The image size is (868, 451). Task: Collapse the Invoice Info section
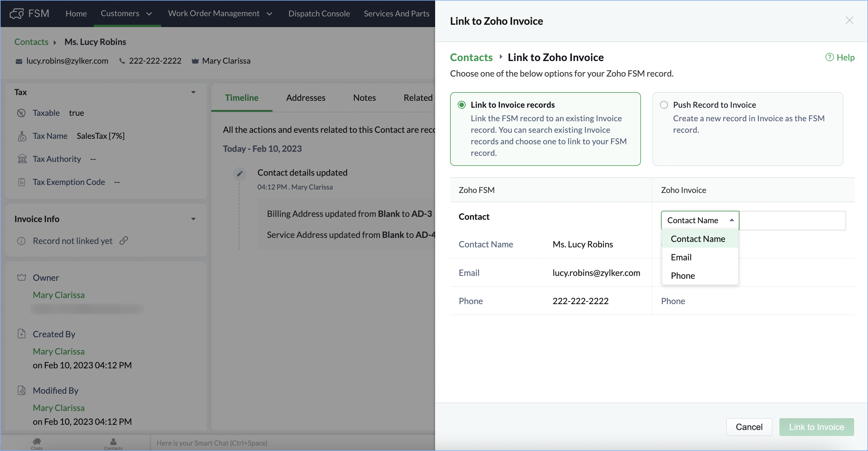coord(193,219)
